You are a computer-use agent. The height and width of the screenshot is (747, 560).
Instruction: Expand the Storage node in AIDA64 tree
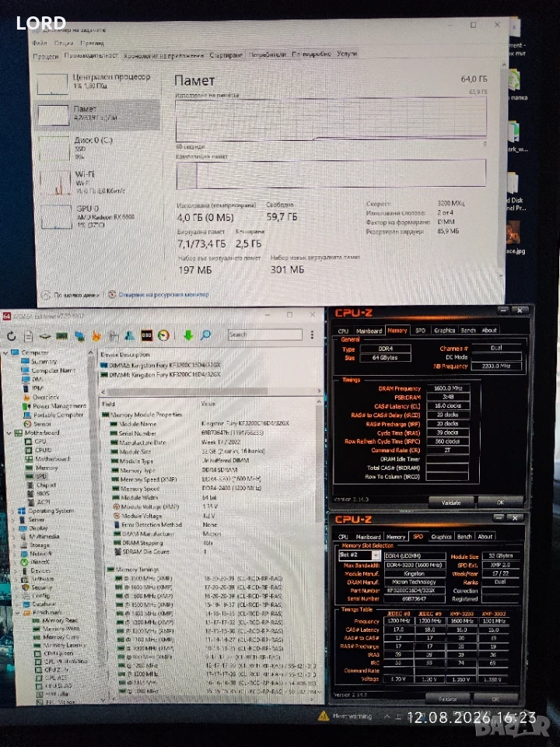[14, 545]
